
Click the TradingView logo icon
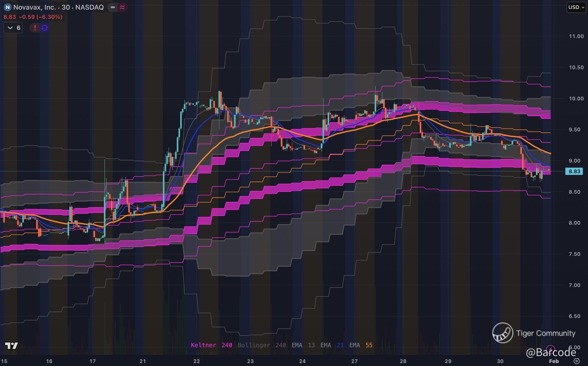click(11, 346)
